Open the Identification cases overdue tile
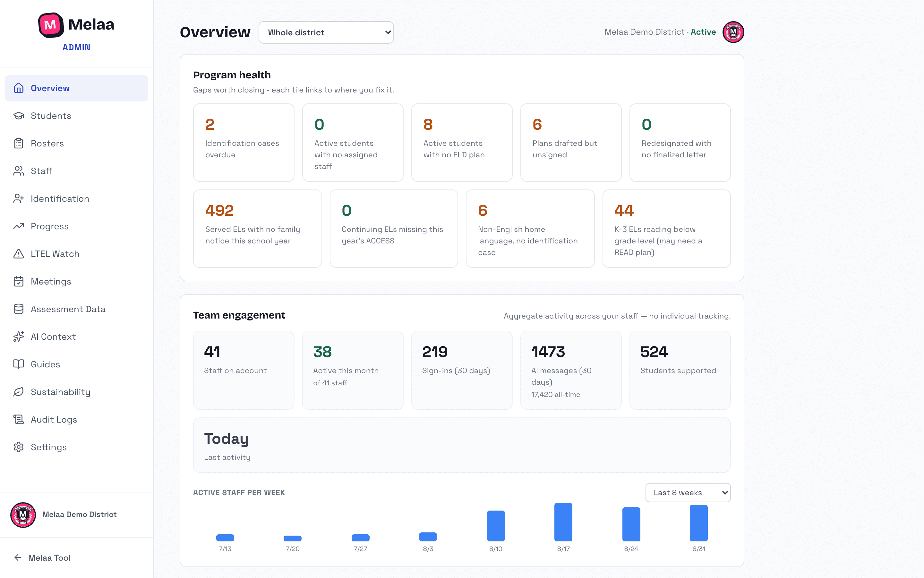This screenshot has height=578, width=924. coord(244,143)
